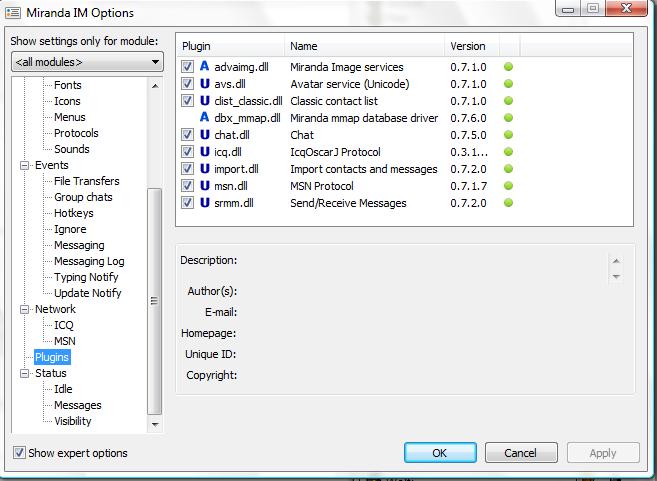Sort by the Version column header
Screen dimensions: 657x481
(x=472, y=46)
